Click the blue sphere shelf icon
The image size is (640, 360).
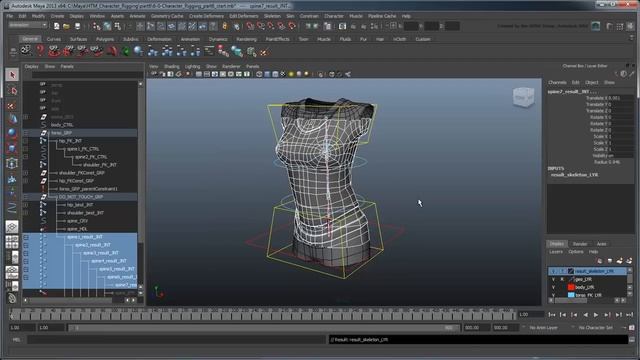coord(138,51)
